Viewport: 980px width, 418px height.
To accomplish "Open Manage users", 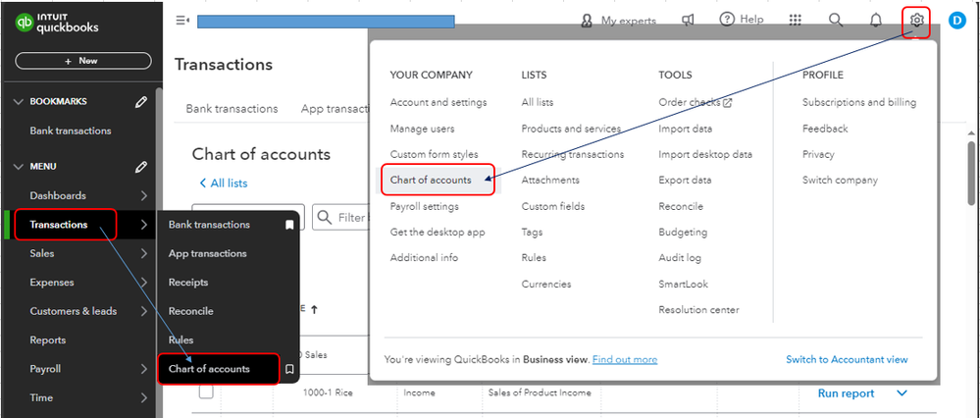I will pos(423,129).
